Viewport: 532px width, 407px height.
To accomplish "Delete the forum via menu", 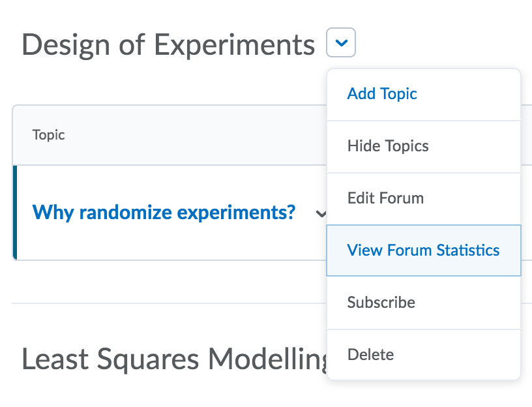I will (370, 355).
